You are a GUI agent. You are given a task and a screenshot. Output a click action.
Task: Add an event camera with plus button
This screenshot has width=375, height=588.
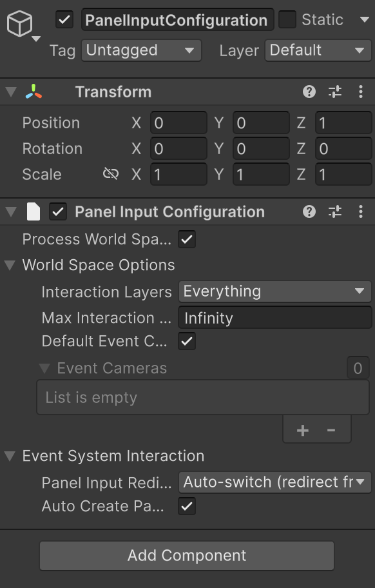[x=302, y=429]
